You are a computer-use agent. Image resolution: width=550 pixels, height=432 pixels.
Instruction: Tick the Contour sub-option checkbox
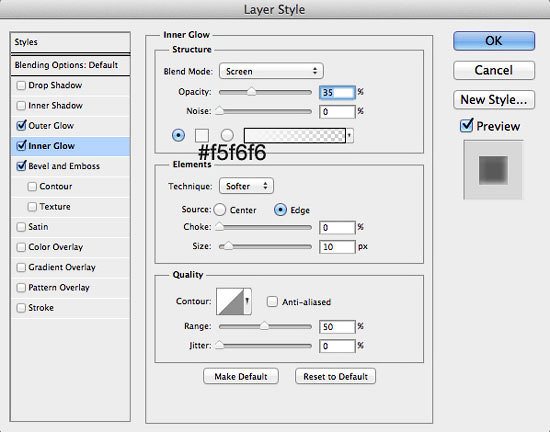coord(32,186)
